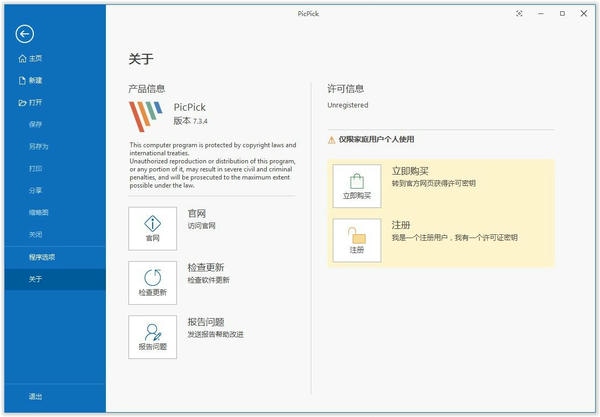
Task: Click the 注册 unlock icon button
Action: pyautogui.click(x=357, y=240)
